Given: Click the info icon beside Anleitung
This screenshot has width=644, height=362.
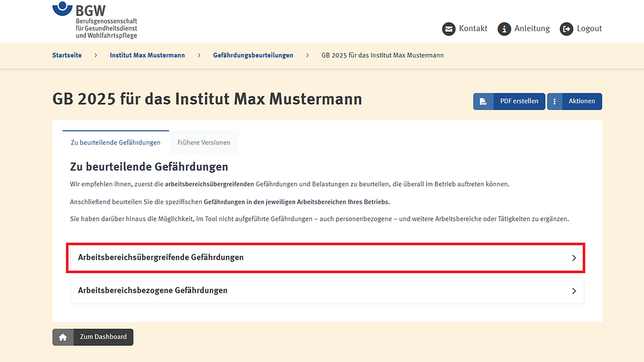Looking at the screenshot, I should click(x=505, y=29).
